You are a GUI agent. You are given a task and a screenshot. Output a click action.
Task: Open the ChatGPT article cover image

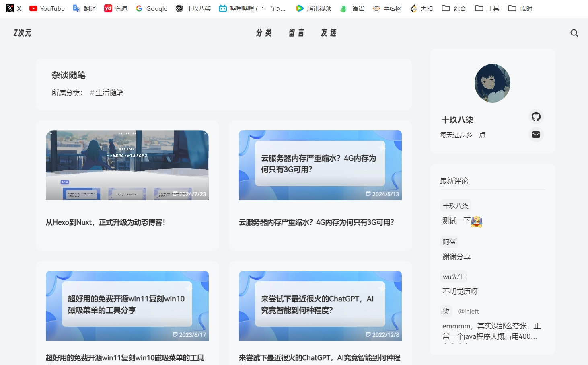(320, 306)
